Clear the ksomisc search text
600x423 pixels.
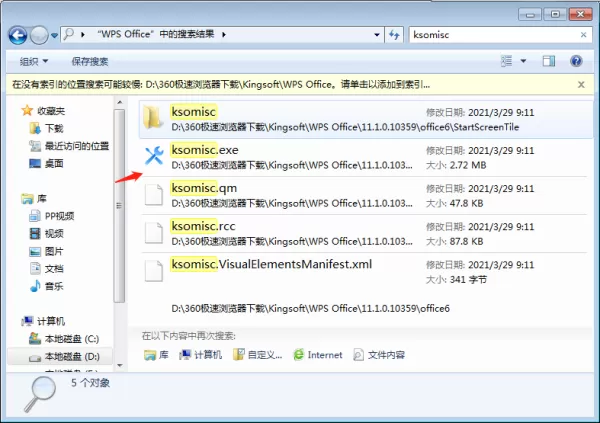tap(584, 35)
